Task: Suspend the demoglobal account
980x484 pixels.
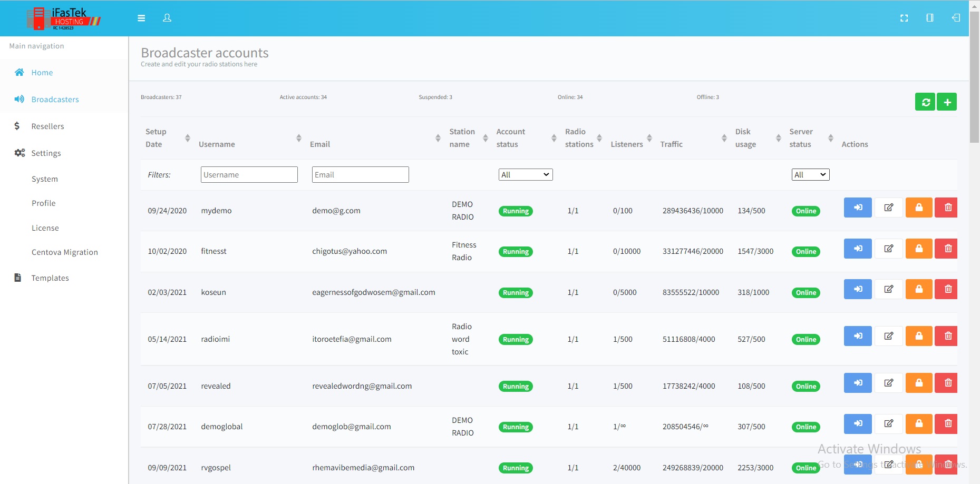Action: coord(919,423)
